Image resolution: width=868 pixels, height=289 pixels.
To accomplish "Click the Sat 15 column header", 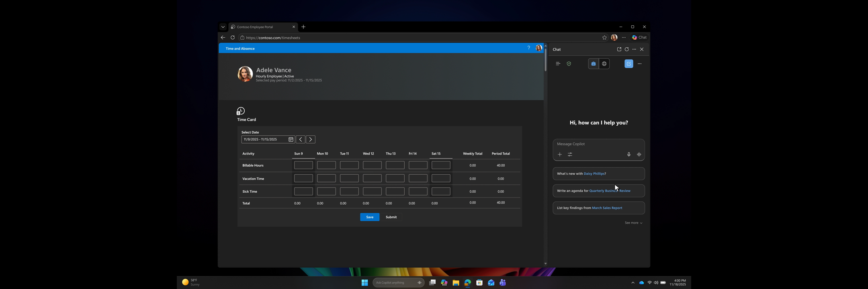I will (436, 153).
